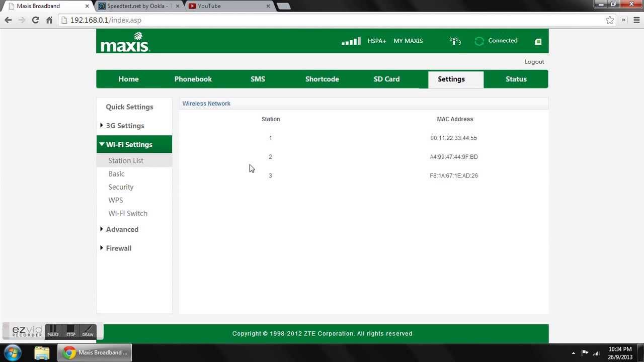Click the signal strength bars icon
This screenshot has width=644, height=362.
coord(351,41)
